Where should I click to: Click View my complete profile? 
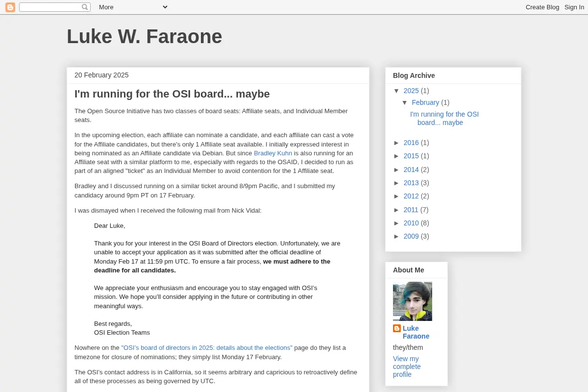pos(407,367)
